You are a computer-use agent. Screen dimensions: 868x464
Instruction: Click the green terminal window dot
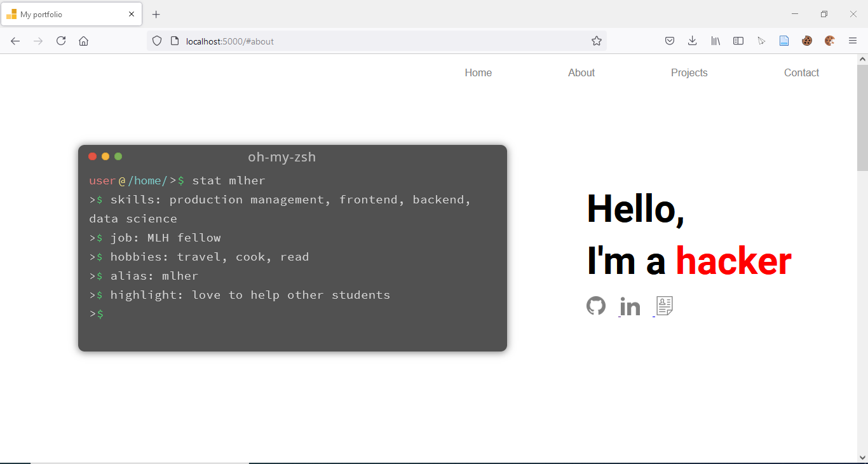(x=118, y=156)
